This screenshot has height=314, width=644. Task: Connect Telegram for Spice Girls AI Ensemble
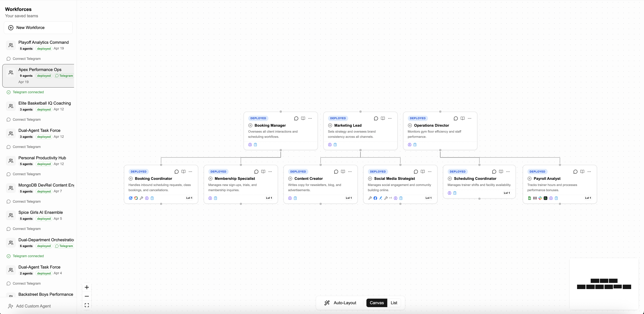coord(26,229)
